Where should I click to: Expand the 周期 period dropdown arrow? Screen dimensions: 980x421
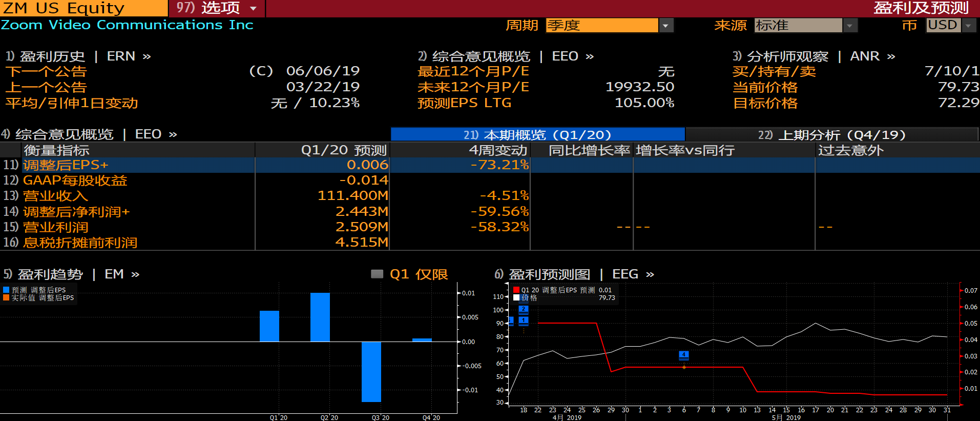[666, 25]
